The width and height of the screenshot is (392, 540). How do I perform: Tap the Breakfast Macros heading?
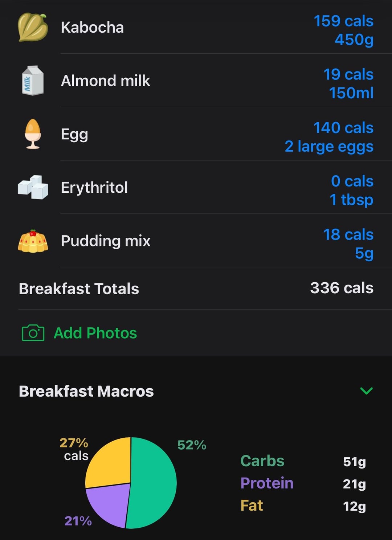[x=86, y=391]
